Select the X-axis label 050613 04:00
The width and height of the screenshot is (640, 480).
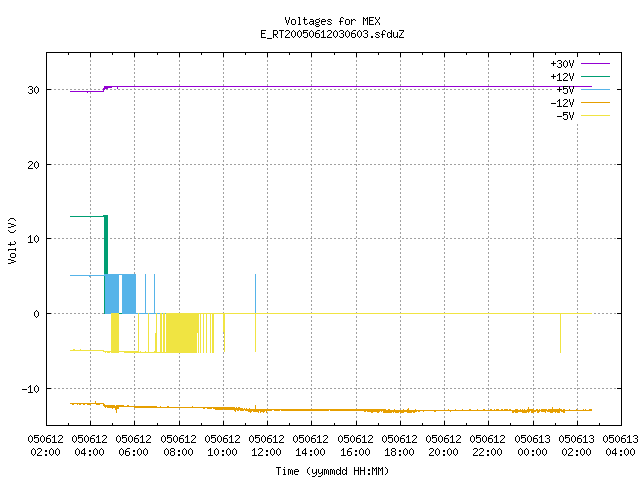tap(620, 446)
